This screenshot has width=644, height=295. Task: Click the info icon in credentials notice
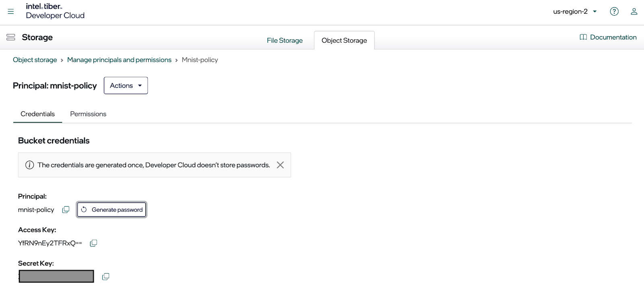click(29, 165)
